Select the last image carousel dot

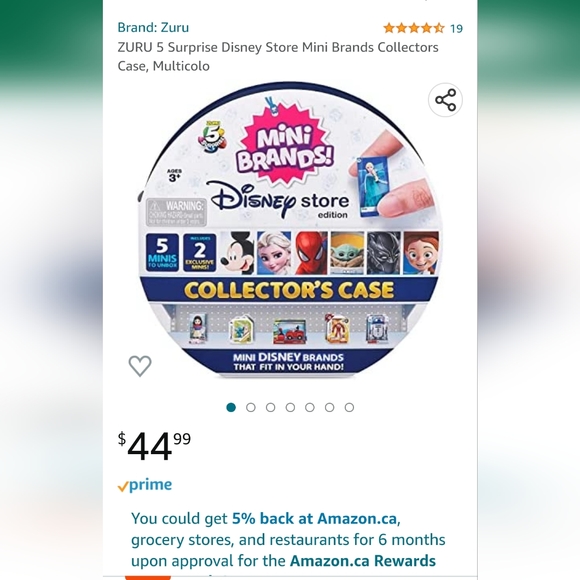(349, 407)
